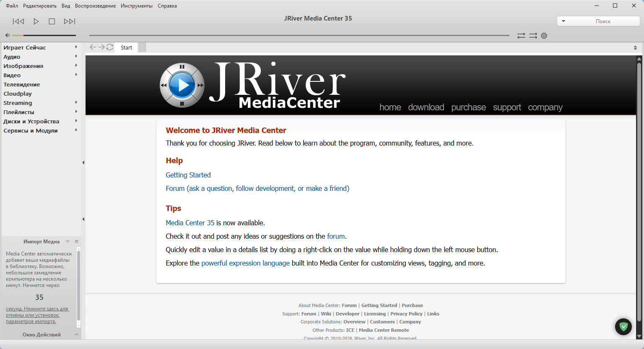
Task: Expand the Окно Действий panel
Action: tap(76, 335)
